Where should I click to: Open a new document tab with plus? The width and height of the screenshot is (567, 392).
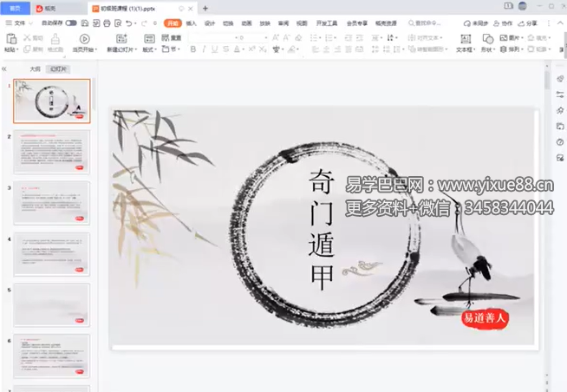(205, 8)
